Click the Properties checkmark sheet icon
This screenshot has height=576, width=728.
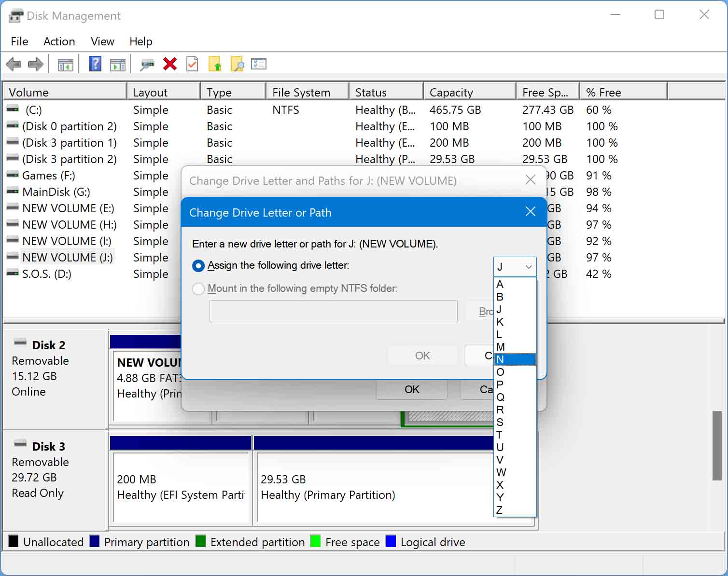click(x=192, y=64)
